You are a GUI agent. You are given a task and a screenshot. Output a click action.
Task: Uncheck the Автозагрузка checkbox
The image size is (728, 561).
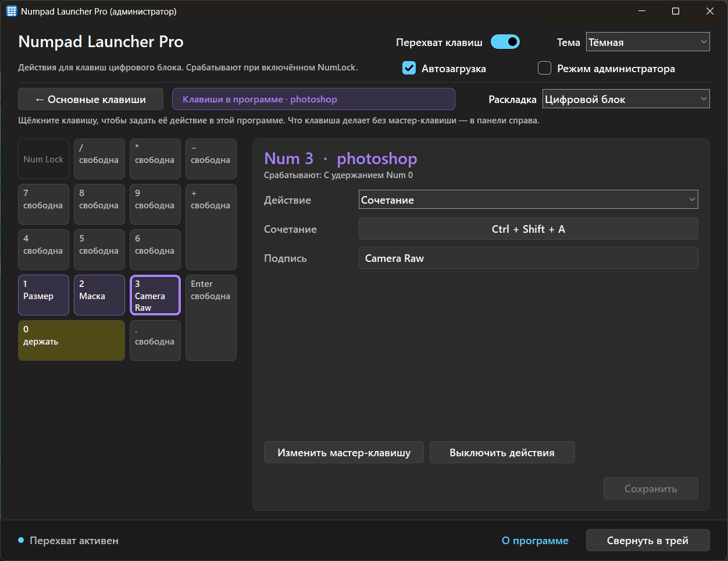[409, 68]
